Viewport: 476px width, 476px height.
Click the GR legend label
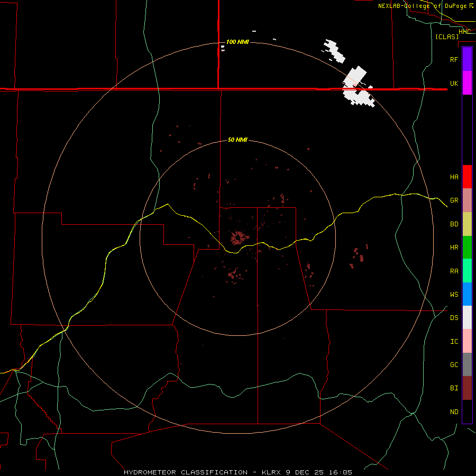454,200
